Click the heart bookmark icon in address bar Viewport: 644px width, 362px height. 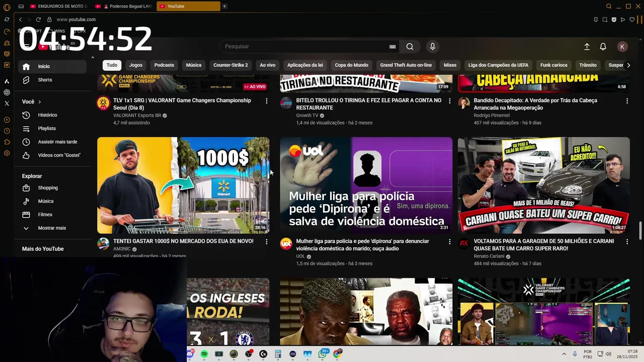point(632,20)
